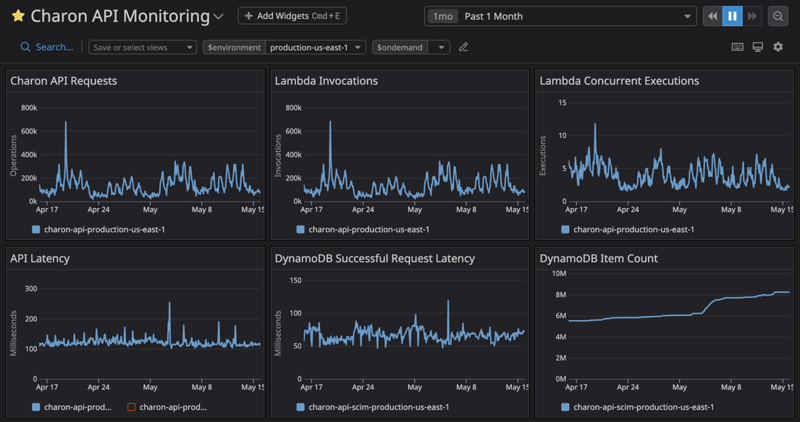The height and width of the screenshot is (422, 800).
Task: Toggle Lambda Concurrent Executions legend swatch
Action: click(x=565, y=230)
